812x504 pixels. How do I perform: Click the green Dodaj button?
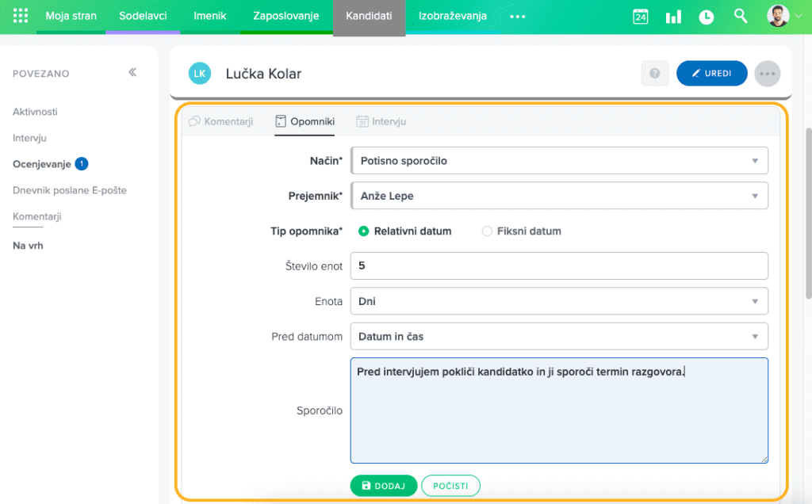pos(383,486)
